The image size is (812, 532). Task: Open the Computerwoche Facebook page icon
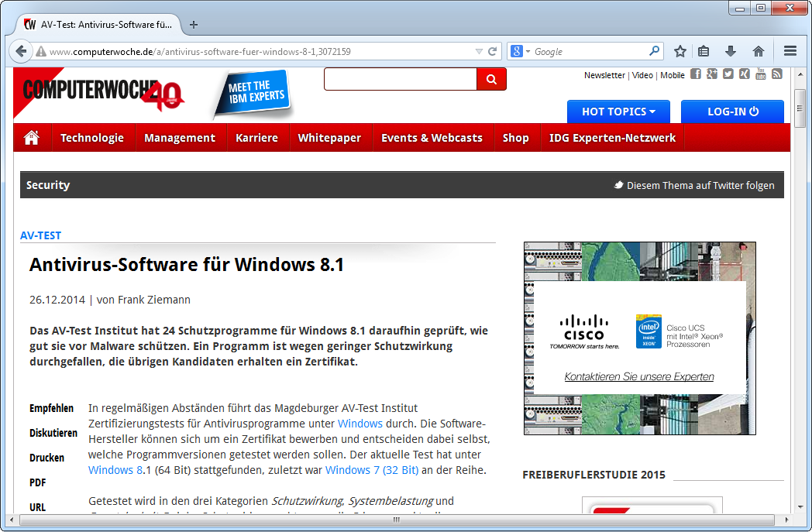point(696,74)
